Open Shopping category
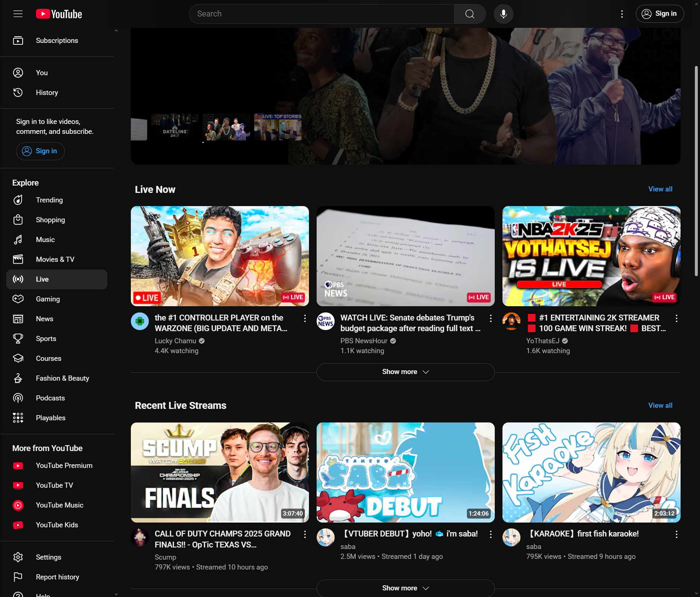Viewport: 700px width, 597px height. coord(57,220)
